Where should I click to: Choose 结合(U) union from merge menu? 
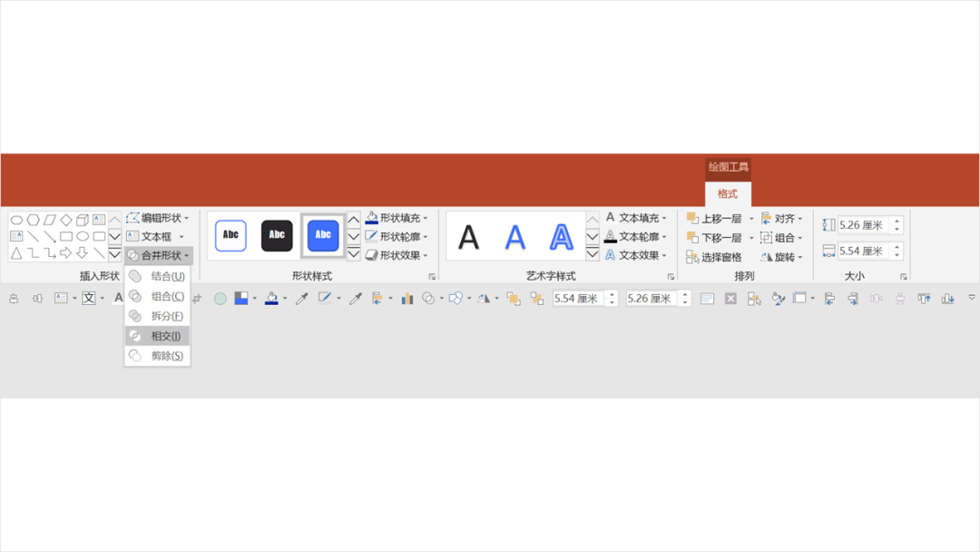click(158, 276)
